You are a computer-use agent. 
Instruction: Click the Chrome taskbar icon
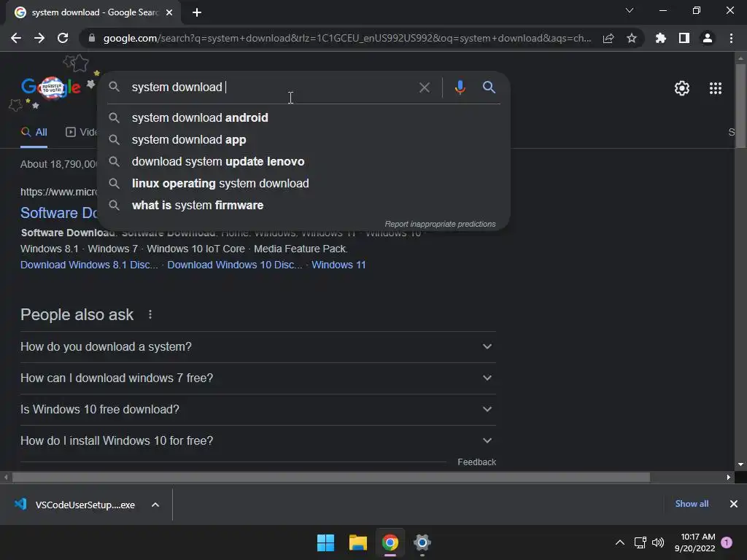[390, 542]
